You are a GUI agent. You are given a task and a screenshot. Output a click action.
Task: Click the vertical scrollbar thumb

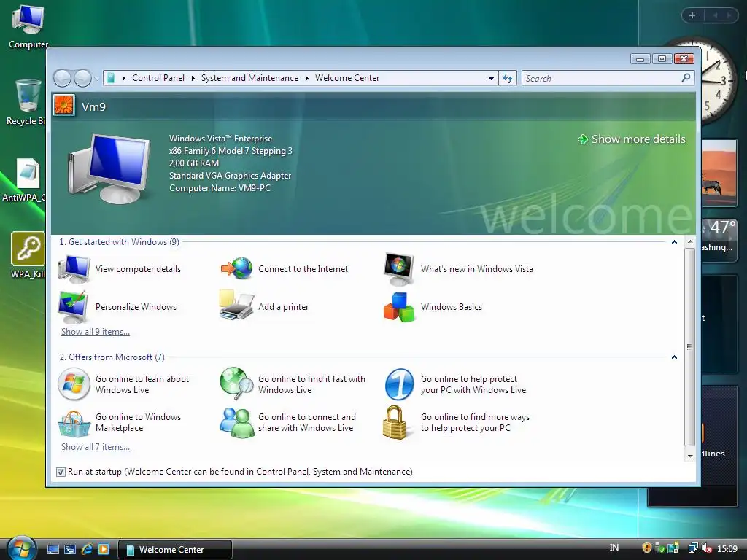690,346
